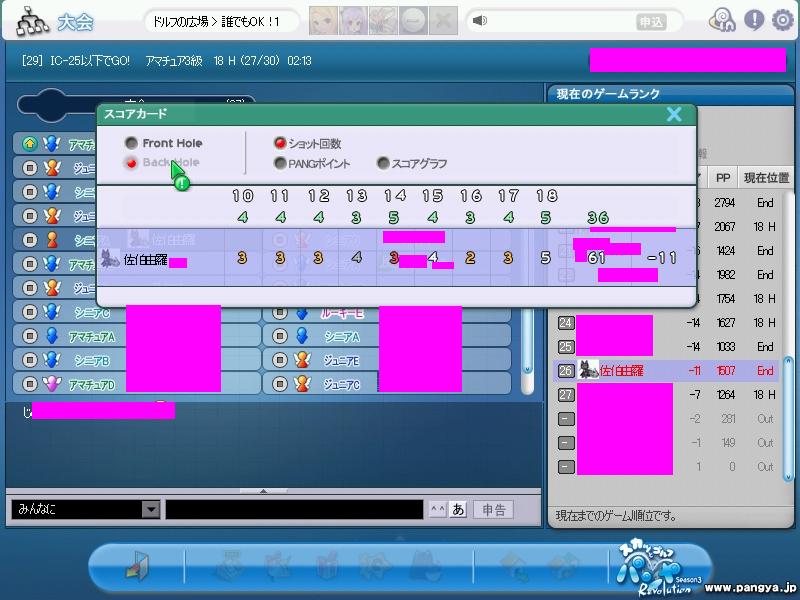The image size is (800, 600).
Task: Select the ショット回数 radio option
Action: (280, 143)
